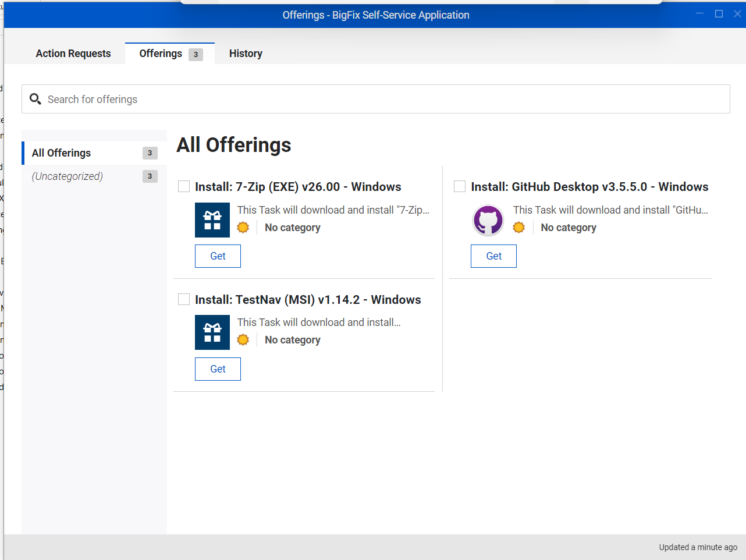Switch to the Action Requests tab
The width and height of the screenshot is (746, 560).
[x=73, y=53]
